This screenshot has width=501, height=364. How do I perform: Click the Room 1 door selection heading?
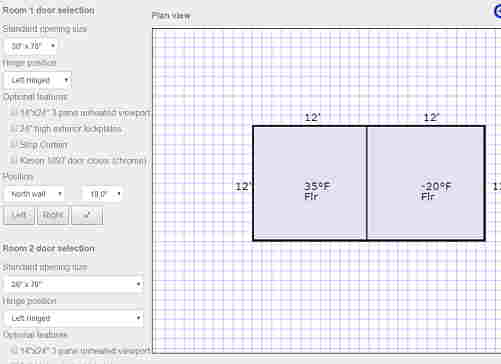click(49, 11)
